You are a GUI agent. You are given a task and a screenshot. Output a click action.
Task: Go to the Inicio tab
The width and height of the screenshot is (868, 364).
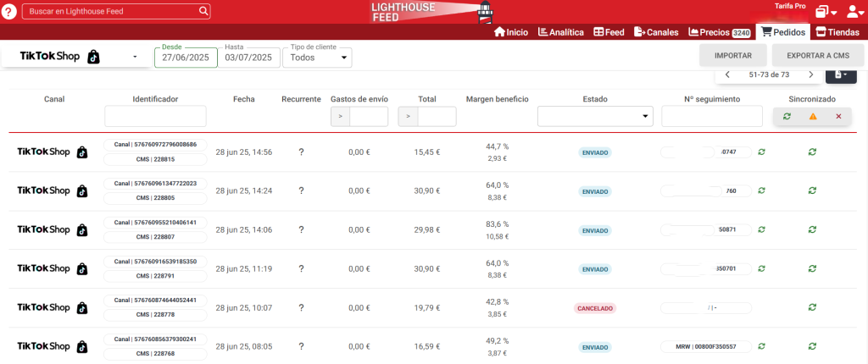[x=511, y=32]
